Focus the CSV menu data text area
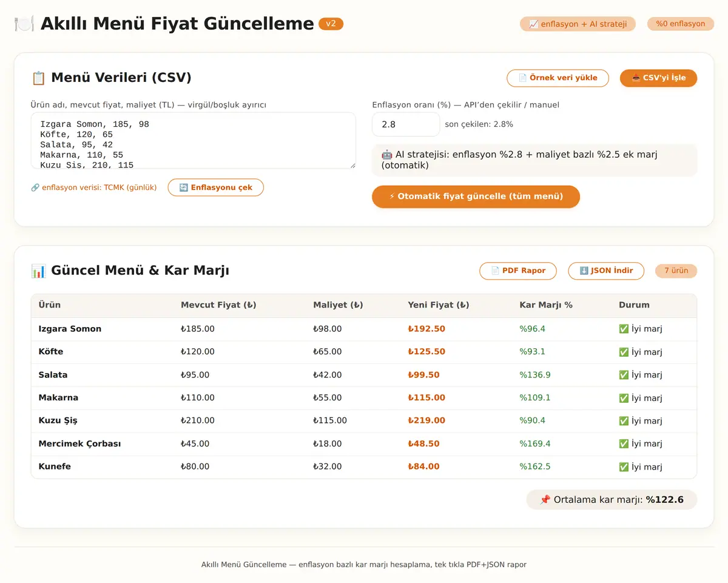 click(x=193, y=140)
